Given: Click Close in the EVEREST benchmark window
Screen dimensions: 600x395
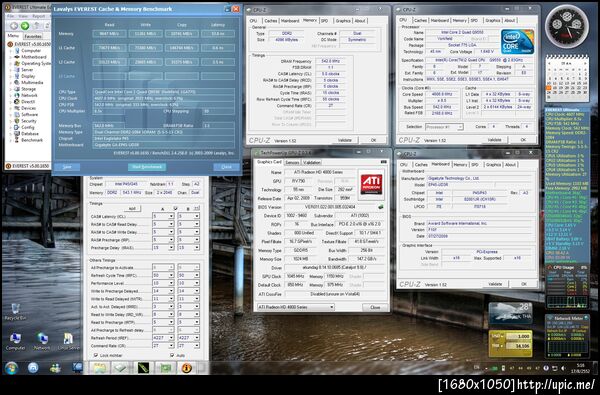Looking at the screenshot, I should coord(227,167).
